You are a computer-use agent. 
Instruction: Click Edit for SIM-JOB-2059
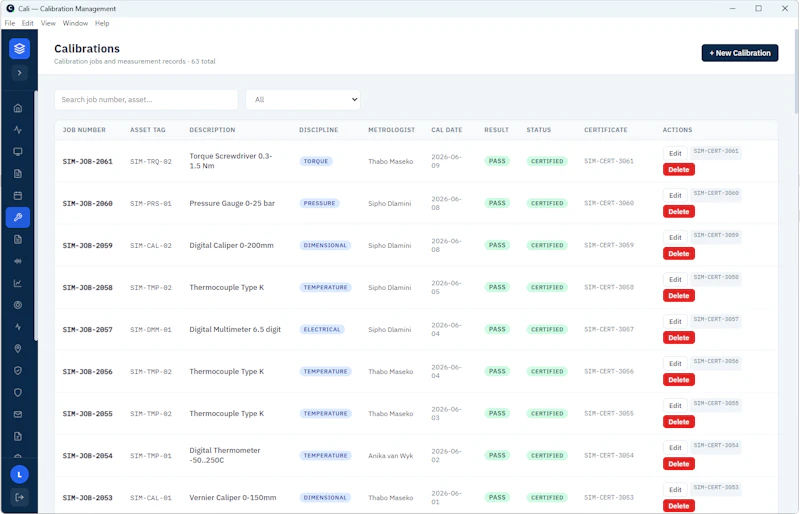(675, 237)
